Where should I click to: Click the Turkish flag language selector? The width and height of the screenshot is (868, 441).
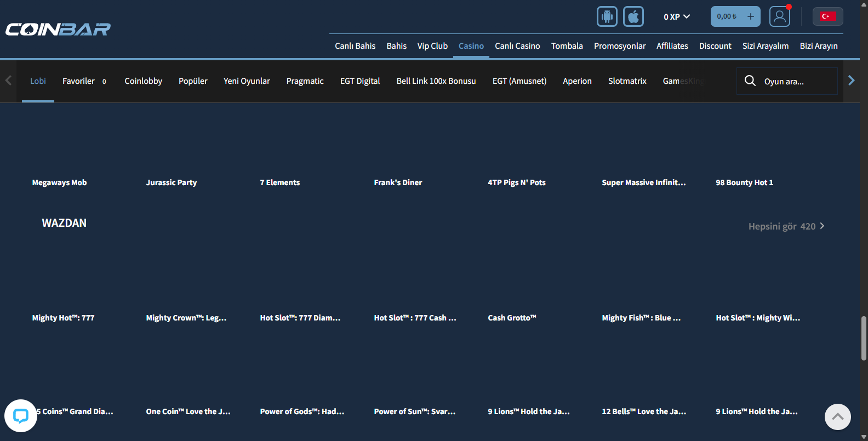click(x=827, y=16)
